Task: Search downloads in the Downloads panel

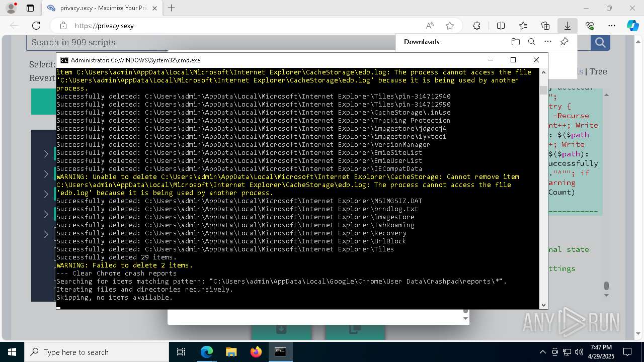Action: coord(532,42)
